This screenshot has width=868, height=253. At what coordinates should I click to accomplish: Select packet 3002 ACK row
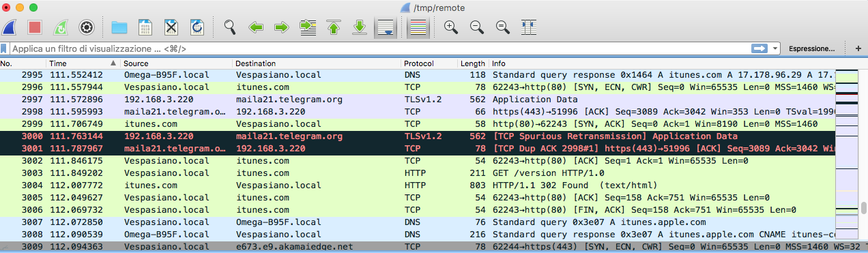pyautogui.click(x=418, y=161)
